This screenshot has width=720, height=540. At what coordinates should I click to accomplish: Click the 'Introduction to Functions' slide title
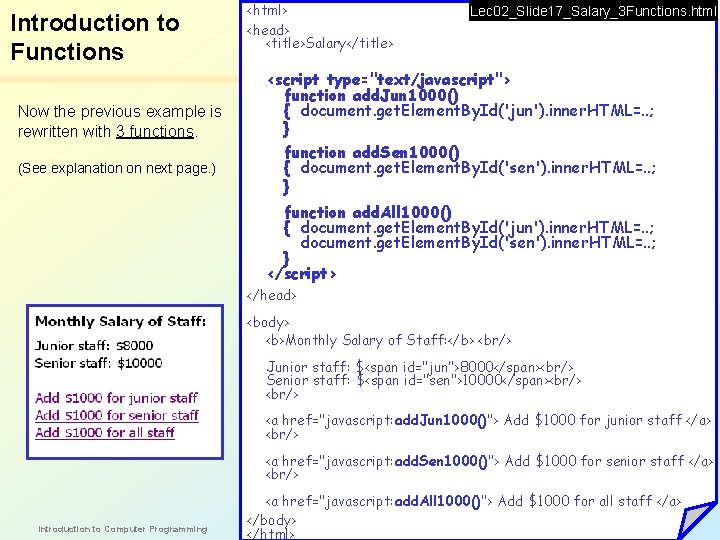(x=95, y=37)
